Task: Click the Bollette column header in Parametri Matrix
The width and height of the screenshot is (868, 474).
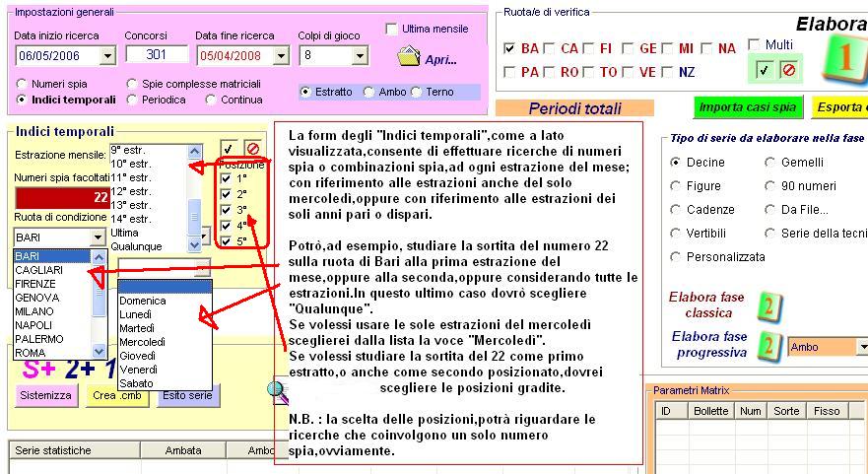Action: tap(710, 411)
